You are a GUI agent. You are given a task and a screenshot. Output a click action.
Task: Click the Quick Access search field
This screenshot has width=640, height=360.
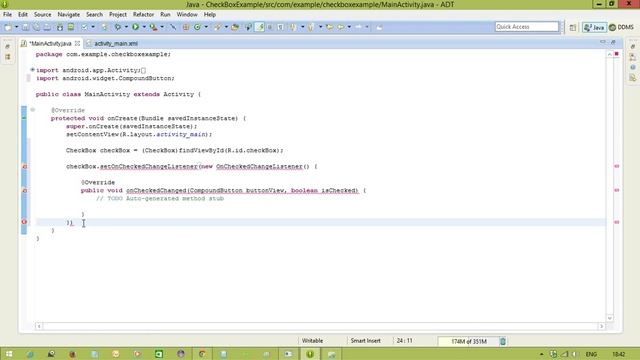[527, 27]
